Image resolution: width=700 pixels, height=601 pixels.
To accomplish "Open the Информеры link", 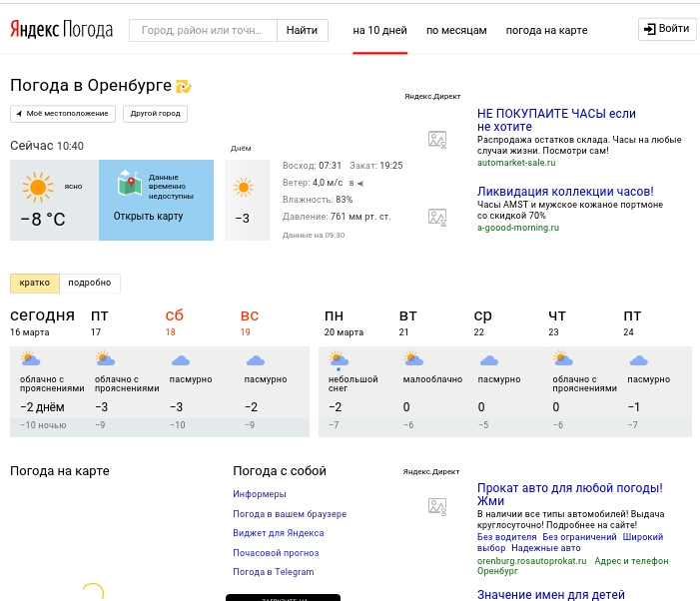I will (260, 494).
